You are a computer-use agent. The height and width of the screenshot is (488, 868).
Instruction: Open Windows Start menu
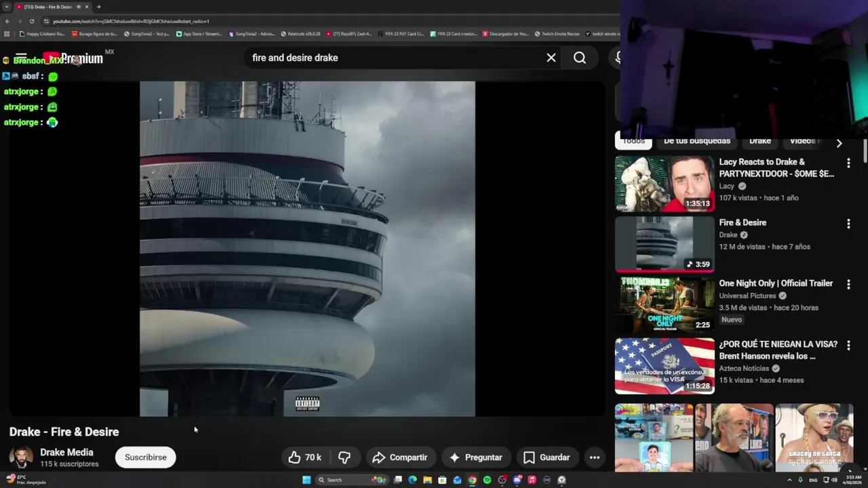tap(307, 480)
